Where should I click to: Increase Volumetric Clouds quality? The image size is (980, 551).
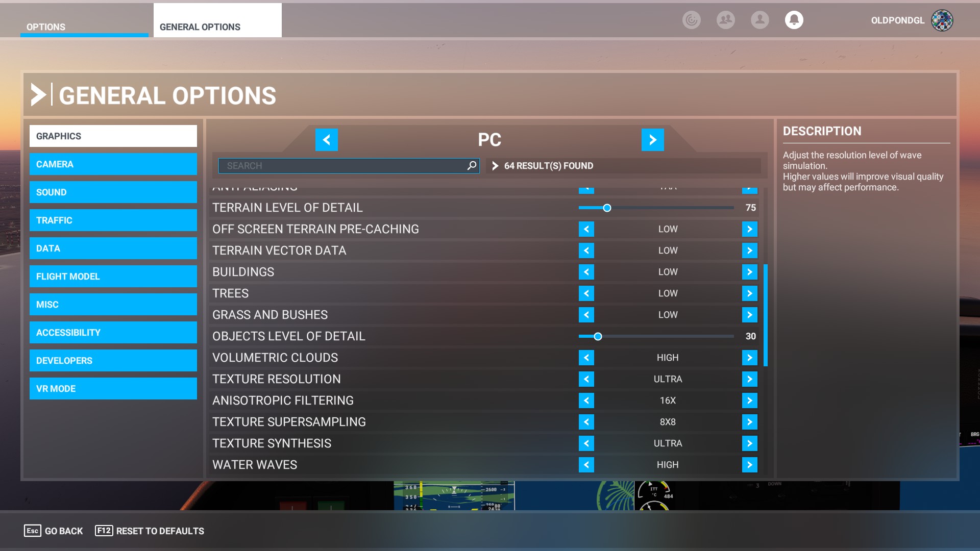coord(750,358)
